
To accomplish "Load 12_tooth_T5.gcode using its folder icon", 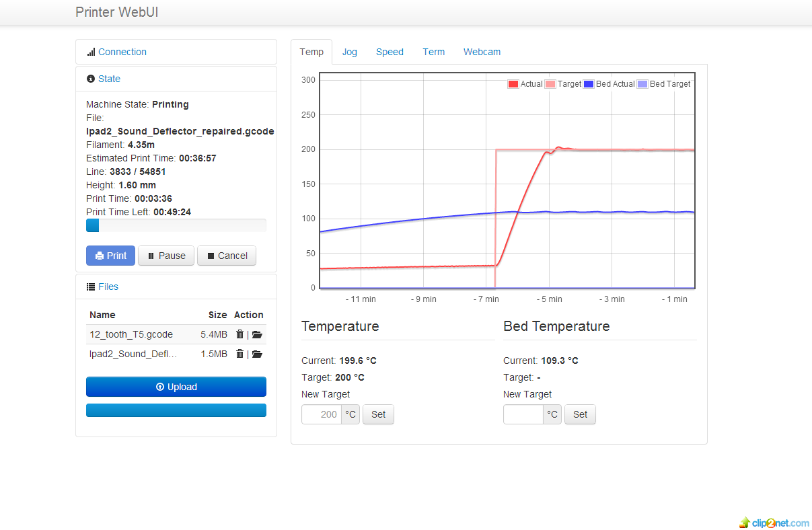I will [257, 334].
